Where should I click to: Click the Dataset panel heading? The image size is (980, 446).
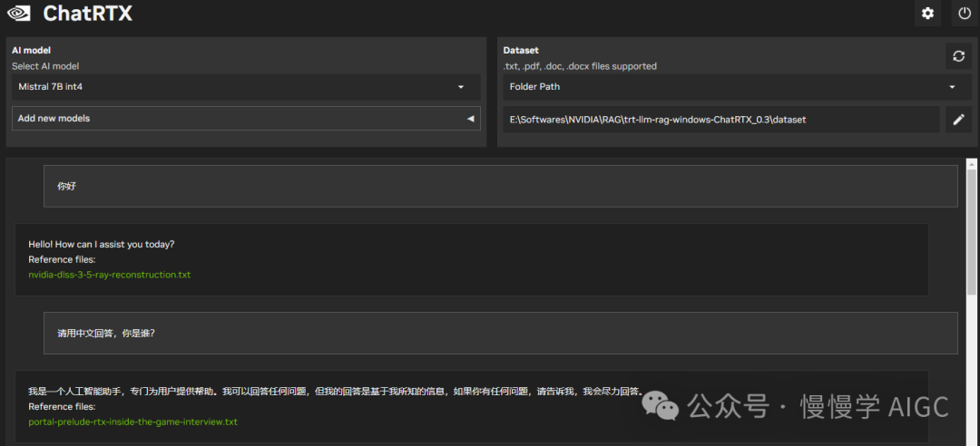(521, 51)
